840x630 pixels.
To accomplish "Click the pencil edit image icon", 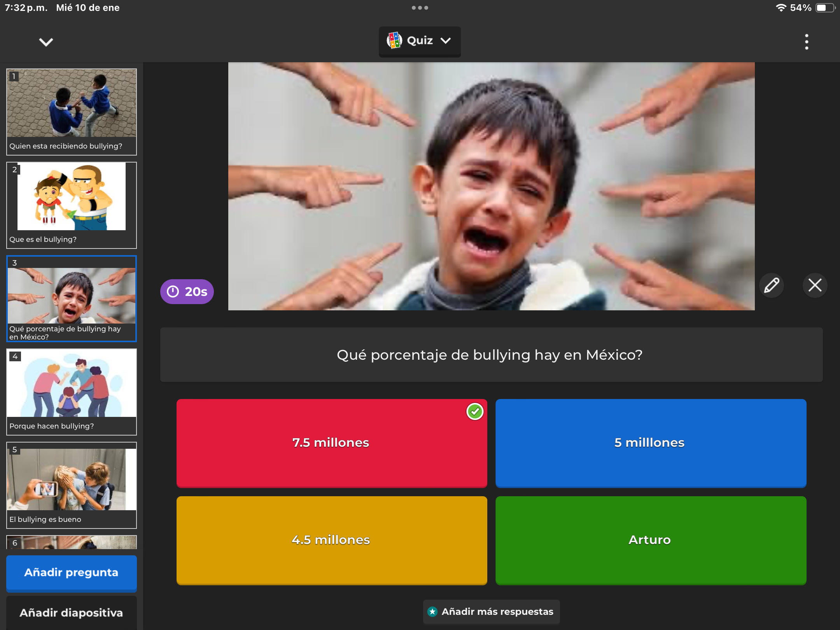I will (772, 285).
